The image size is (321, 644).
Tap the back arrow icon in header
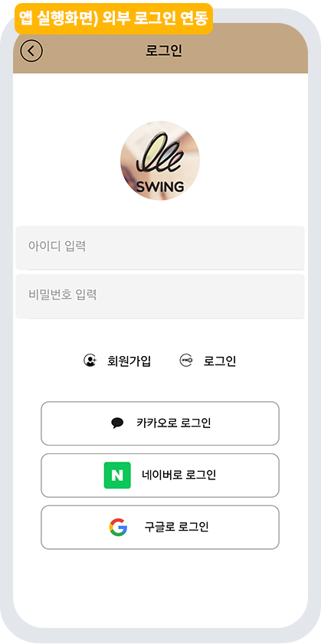(31, 51)
